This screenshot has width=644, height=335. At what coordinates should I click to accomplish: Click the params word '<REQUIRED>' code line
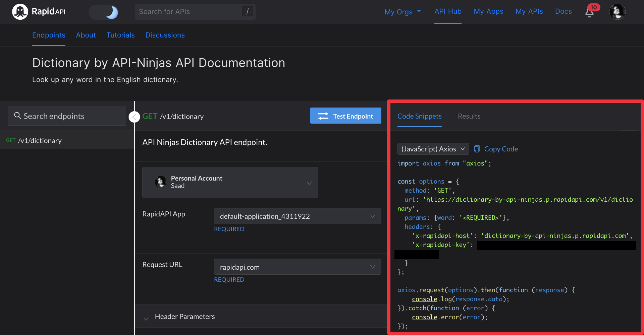point(457,218)
